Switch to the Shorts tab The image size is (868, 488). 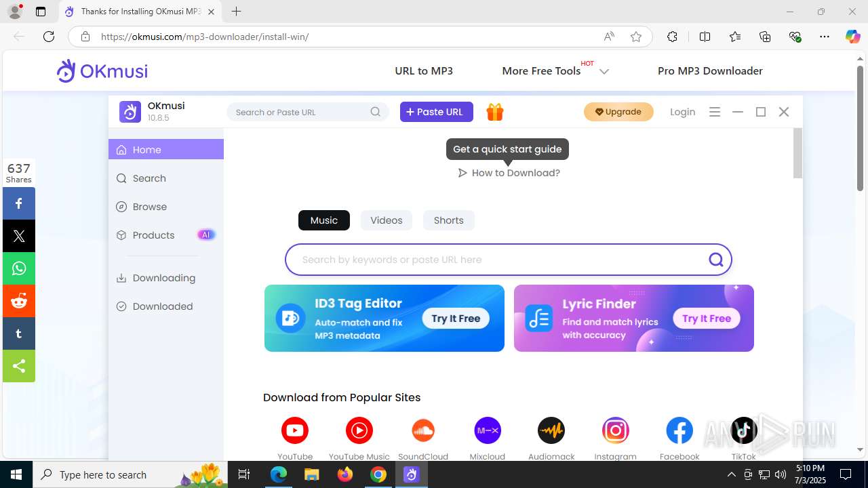[x=449, y=220]
